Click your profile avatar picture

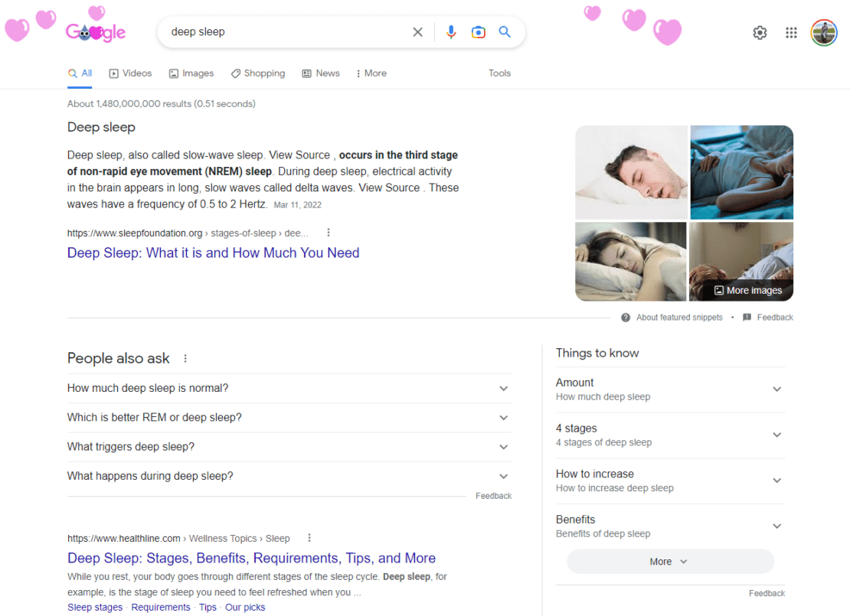823,32
